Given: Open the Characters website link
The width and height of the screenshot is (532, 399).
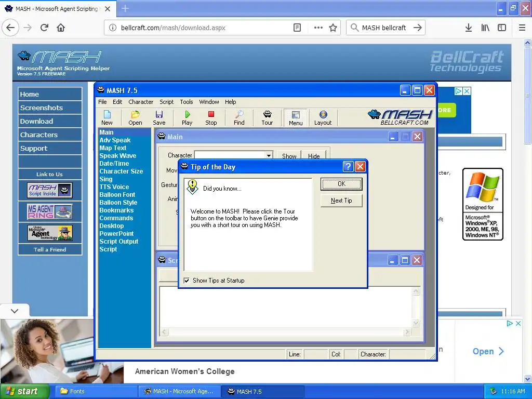Looking at the screenshot, I should click(50, 135).
